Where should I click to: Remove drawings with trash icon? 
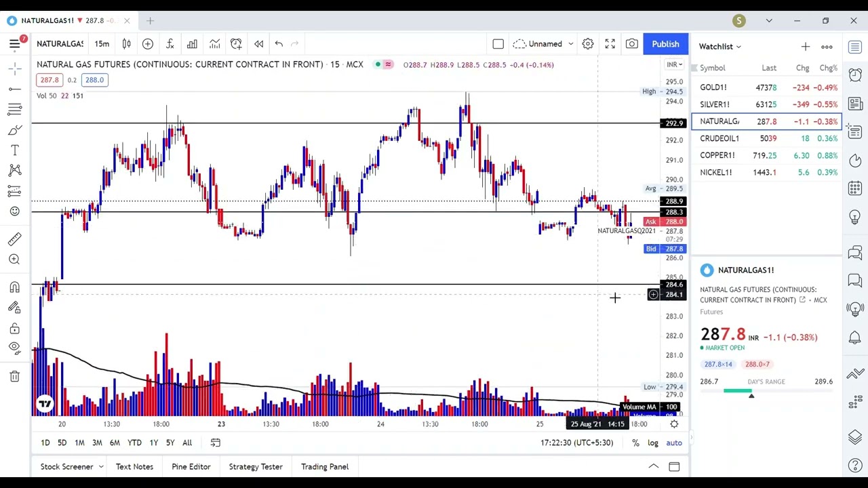[x=14, y=376]
